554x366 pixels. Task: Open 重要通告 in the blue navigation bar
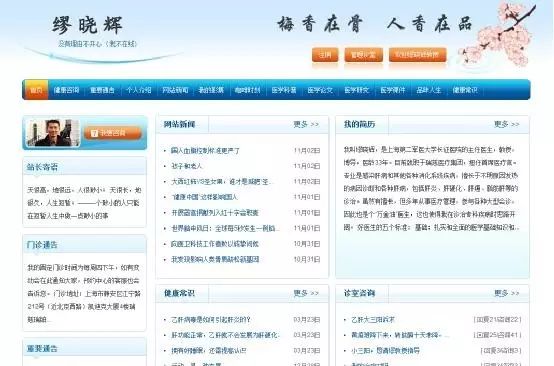102,90
